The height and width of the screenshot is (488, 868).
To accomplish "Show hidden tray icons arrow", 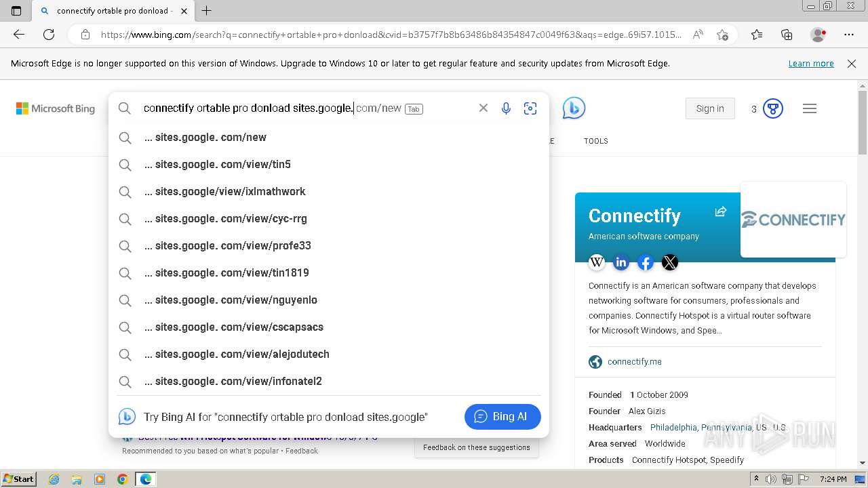I will pos(756,479).
